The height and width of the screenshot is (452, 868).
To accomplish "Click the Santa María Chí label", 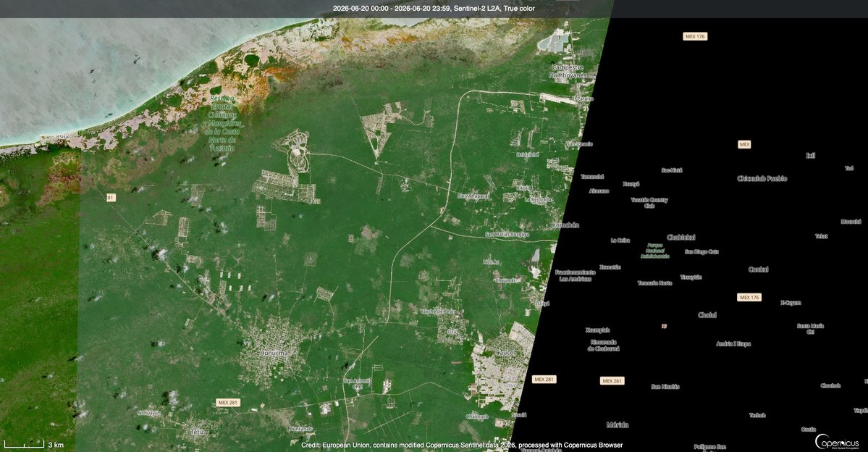I will tap(810, 329).
